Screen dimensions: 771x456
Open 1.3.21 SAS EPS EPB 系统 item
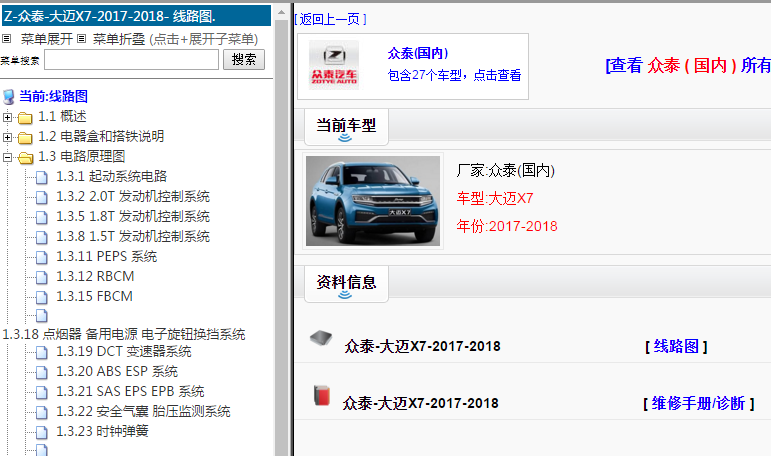point(130,391)
